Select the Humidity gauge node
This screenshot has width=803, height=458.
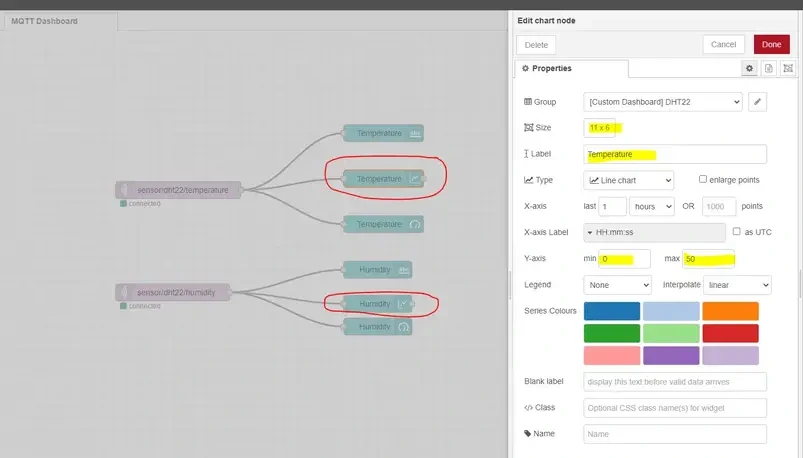[377, 327]
